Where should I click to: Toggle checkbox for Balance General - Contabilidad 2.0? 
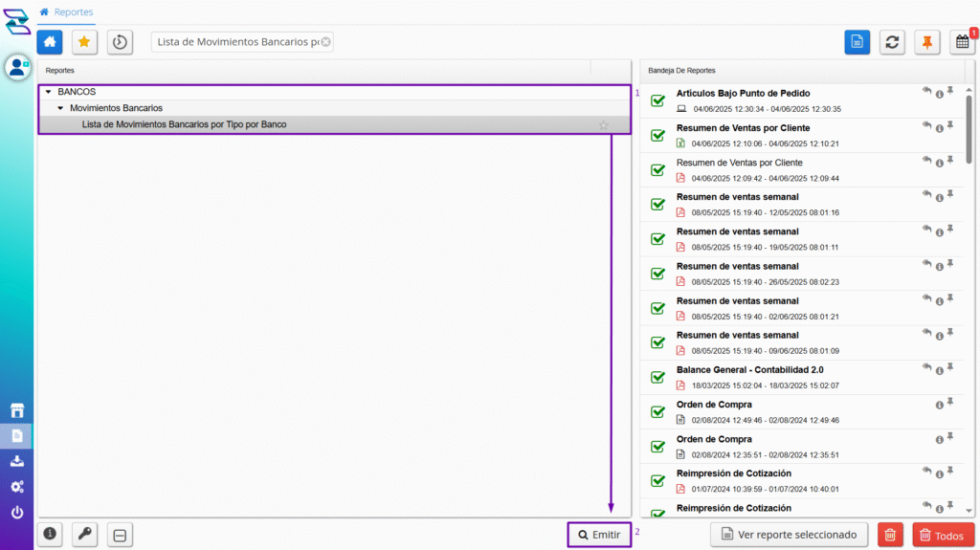point(657,377)
